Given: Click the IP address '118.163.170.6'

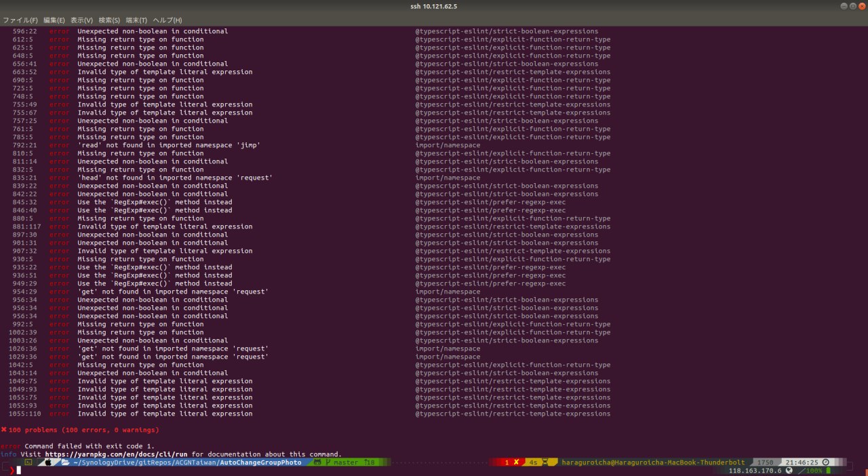Looking at the screenshot, I should click(755, 470).
